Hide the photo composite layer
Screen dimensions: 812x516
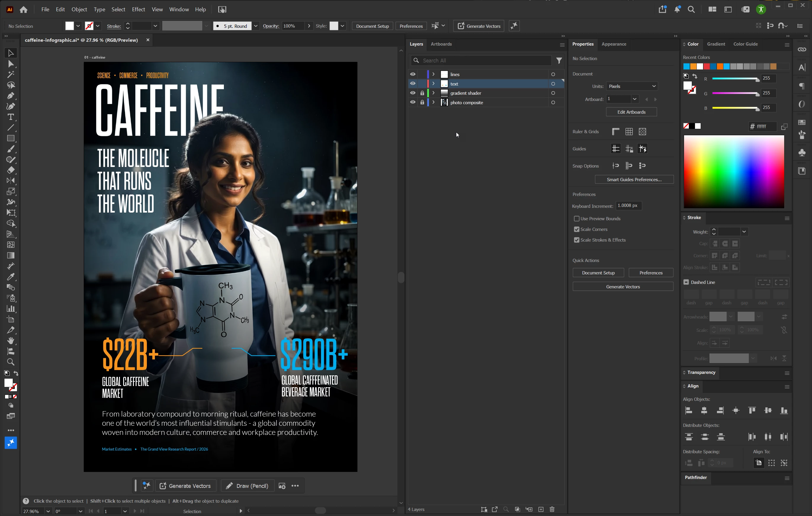click(x=413, y=102)
